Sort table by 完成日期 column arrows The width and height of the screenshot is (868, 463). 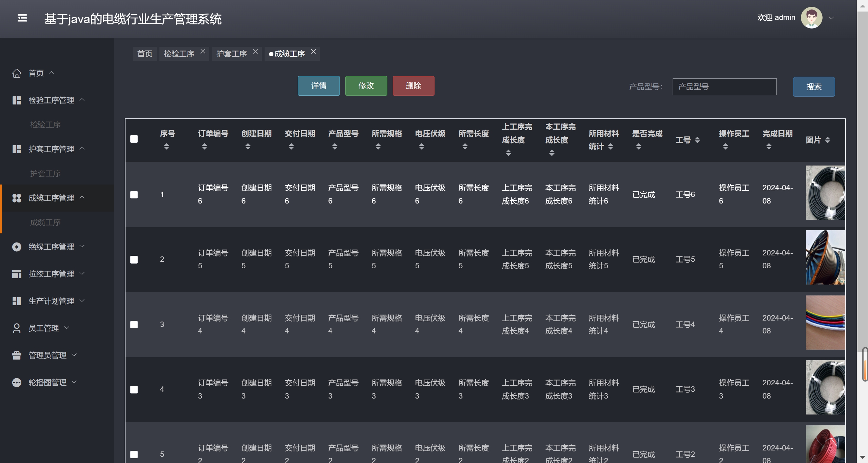click(769, 147)
